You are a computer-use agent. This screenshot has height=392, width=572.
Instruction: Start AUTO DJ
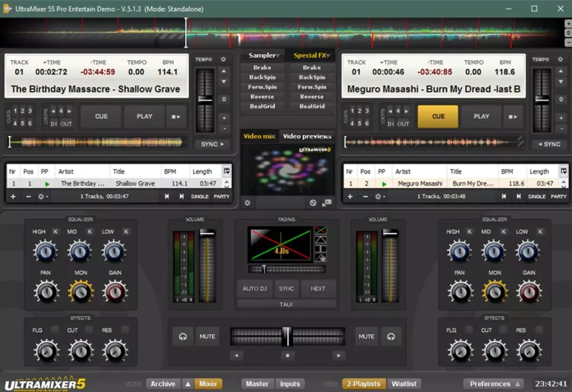tap(255, 289)
